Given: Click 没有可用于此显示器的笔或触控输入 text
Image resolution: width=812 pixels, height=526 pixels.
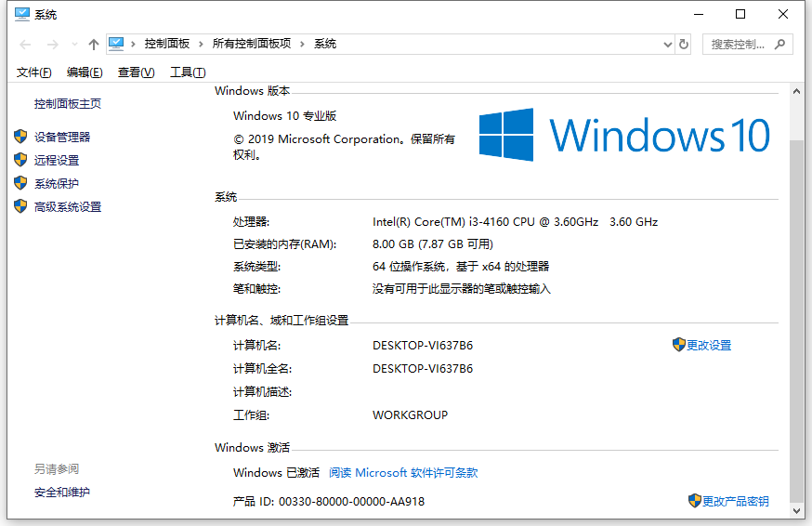Looking at the screenshot, I should pyautogui.click(x=462, y=289).
